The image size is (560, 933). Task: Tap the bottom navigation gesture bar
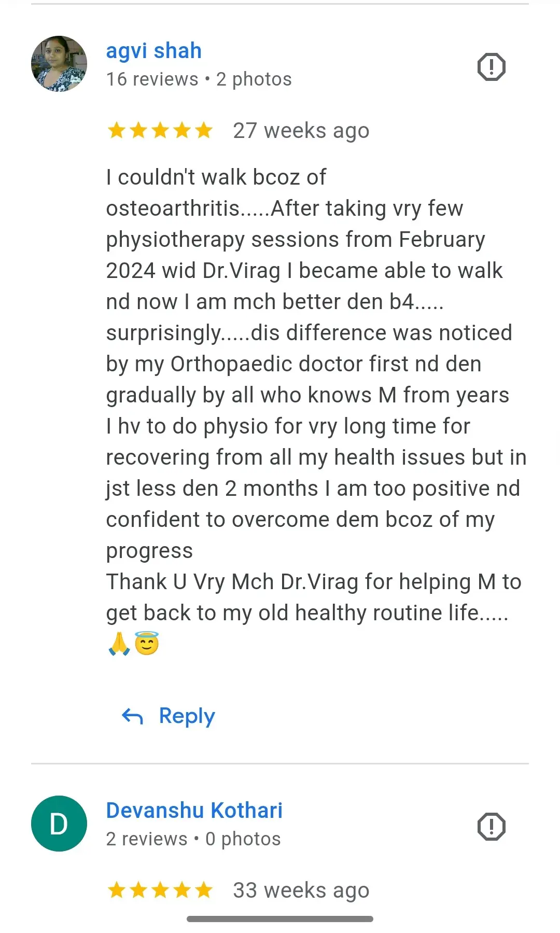pyautogui.click(x=280, y=919)
